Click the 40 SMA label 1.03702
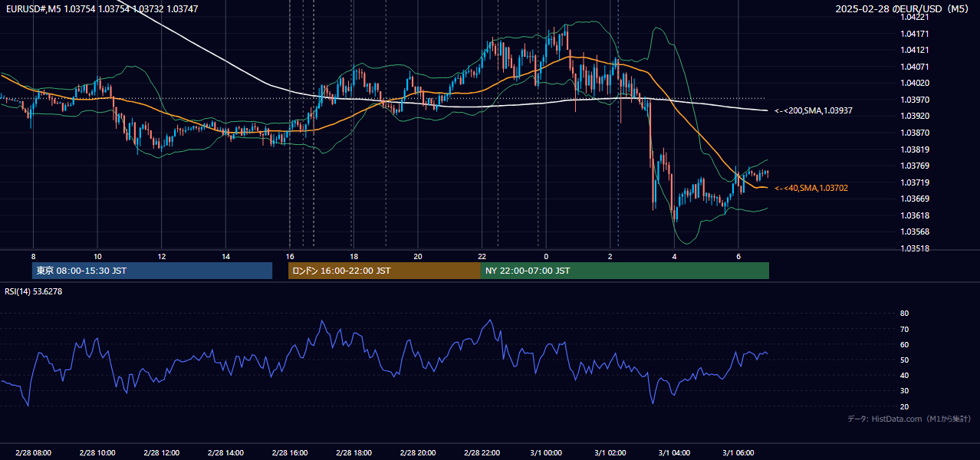The image size is (980, 460). (811, 188)
